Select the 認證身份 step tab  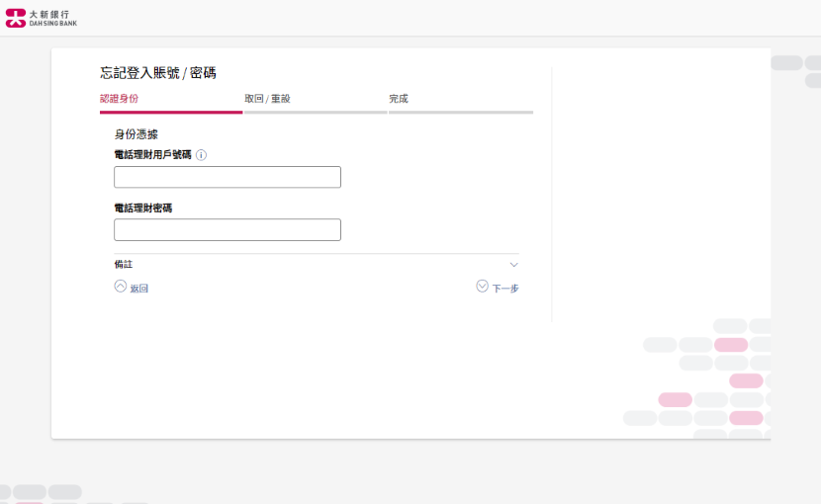[120, 99]
